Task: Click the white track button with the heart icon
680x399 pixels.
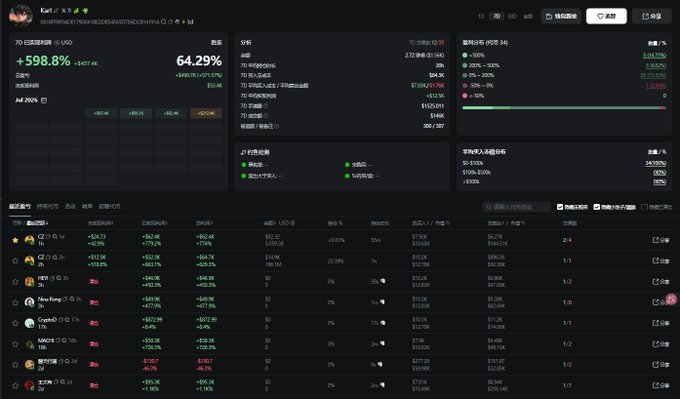Action: click(x=606, y=16)
